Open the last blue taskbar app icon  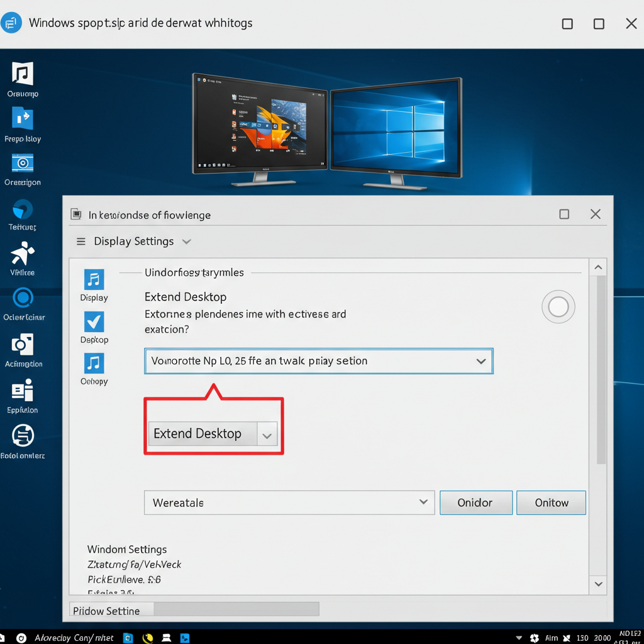185,638
